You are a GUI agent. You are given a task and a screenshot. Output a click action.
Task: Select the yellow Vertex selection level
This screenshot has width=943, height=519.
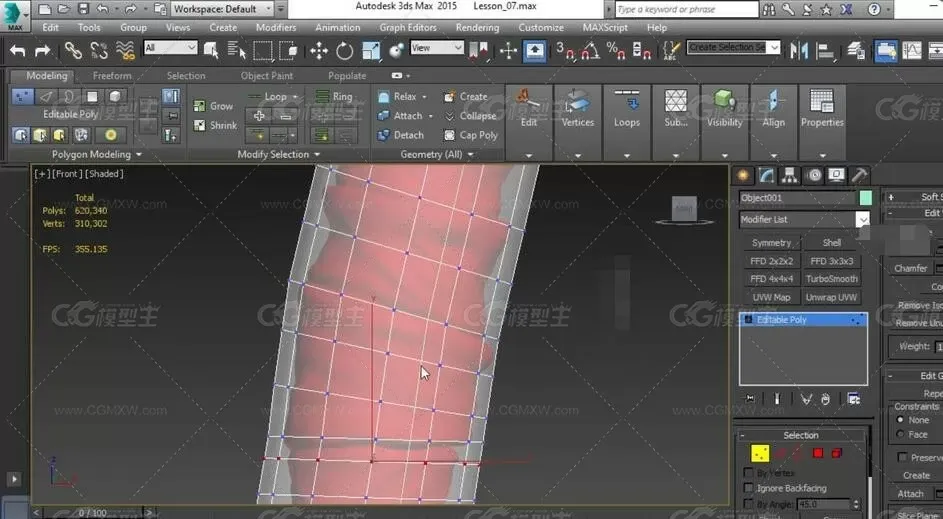coord(760,453)
